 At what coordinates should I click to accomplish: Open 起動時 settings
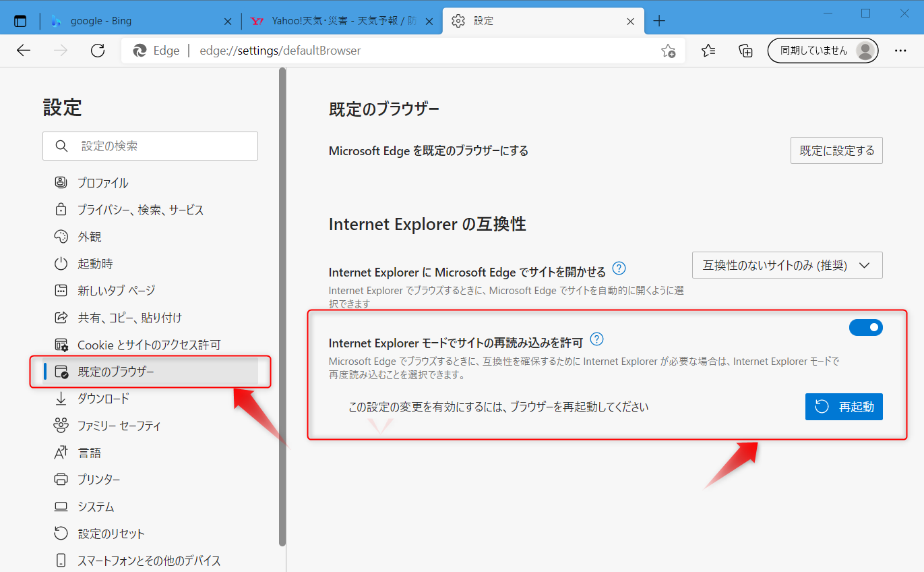click(x=150, y=264)
